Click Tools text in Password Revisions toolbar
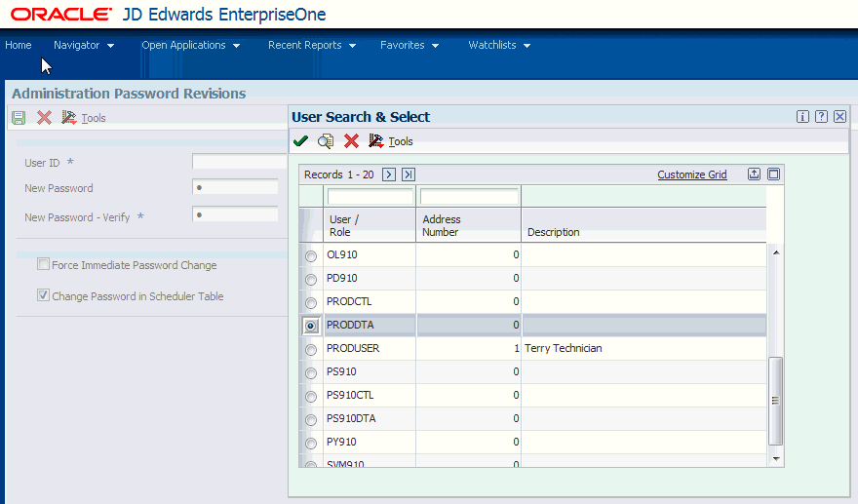 (x=94, y=118)
